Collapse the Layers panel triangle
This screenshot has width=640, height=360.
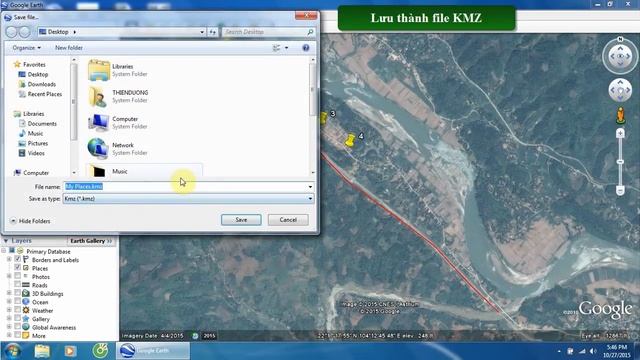tap(6, 241)
